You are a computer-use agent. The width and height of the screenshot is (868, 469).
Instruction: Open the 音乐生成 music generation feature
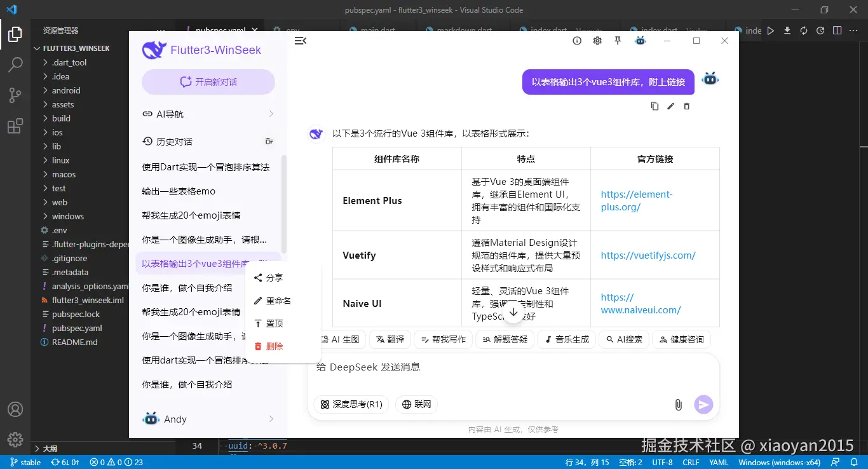tap(565, 339)
